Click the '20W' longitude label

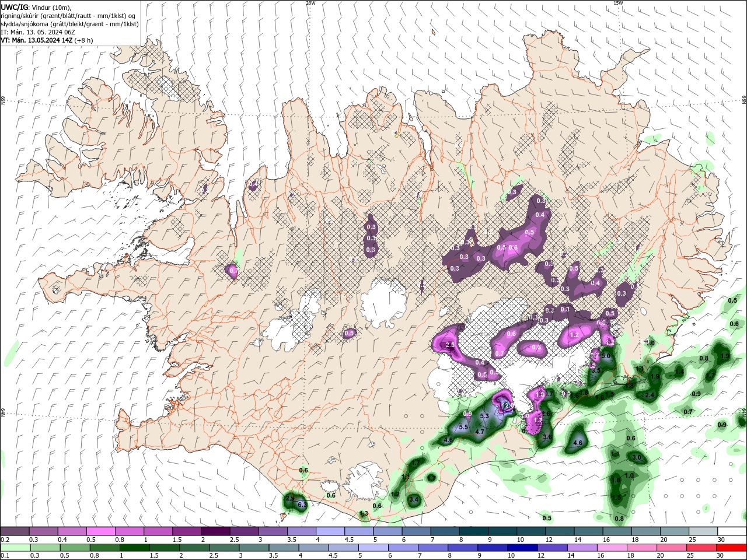coord(311,3)
